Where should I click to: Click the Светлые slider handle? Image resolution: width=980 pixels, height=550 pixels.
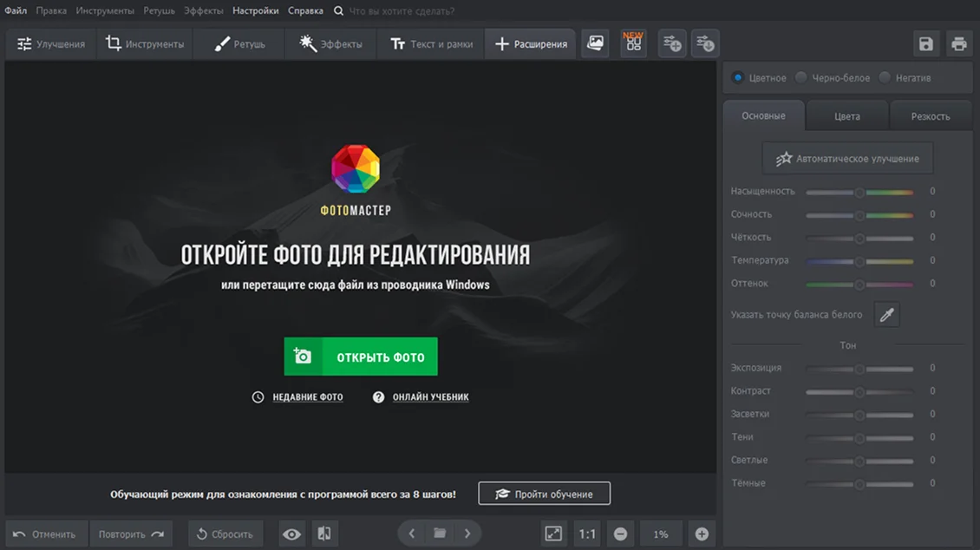click(859, 462)
